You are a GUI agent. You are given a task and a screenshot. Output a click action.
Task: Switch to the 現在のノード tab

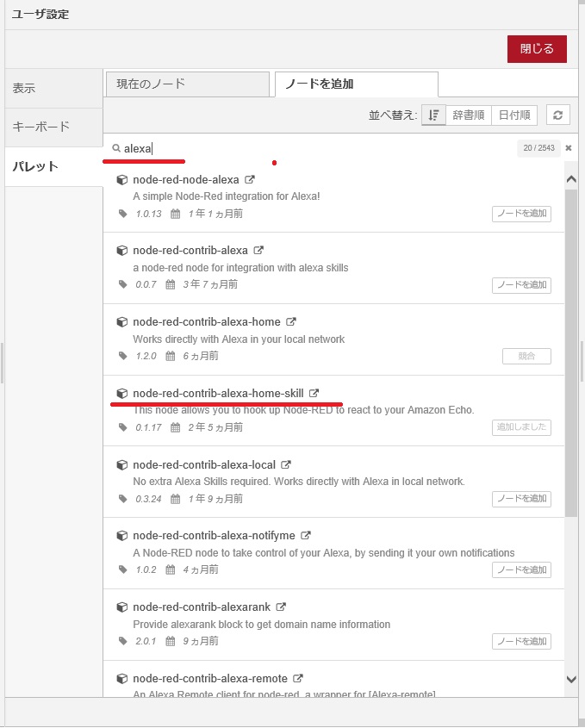pos(188,84)
